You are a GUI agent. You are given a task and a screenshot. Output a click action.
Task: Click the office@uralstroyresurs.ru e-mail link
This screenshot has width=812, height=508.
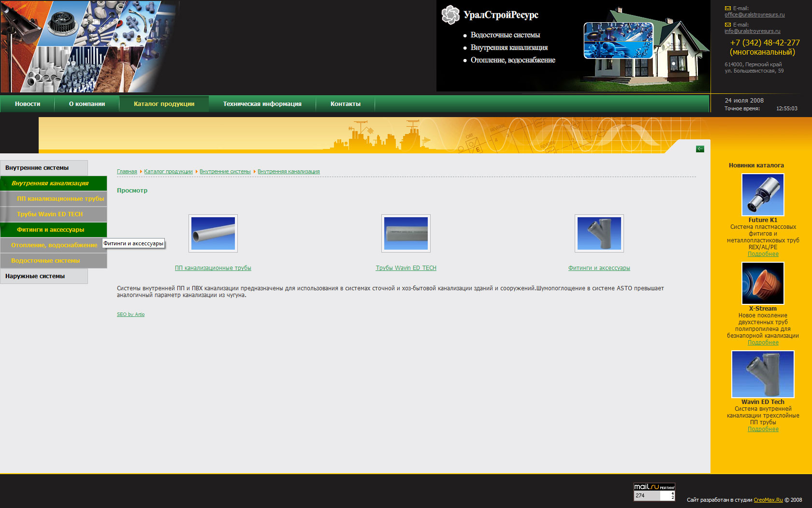pos(754,15)
